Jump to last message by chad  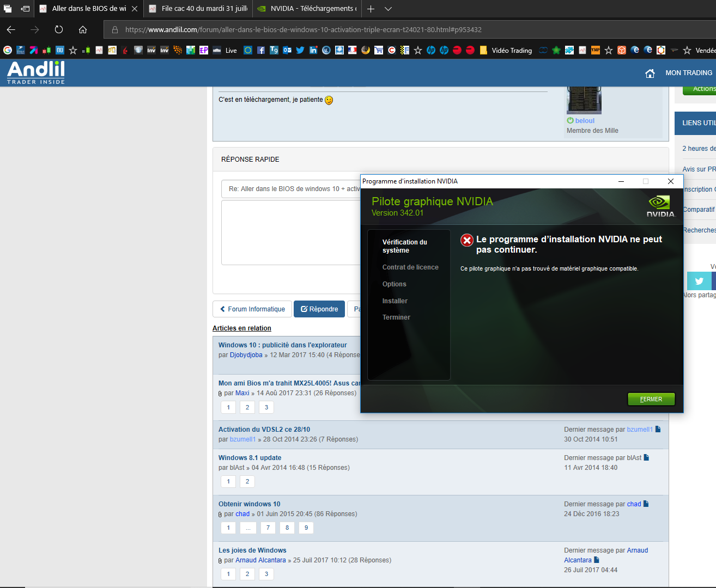[646, 504]
